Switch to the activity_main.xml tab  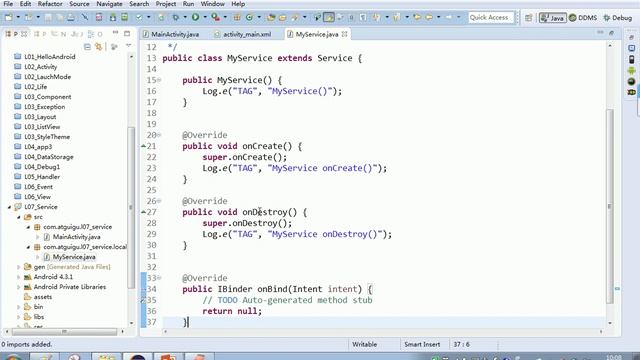point(243,34)
